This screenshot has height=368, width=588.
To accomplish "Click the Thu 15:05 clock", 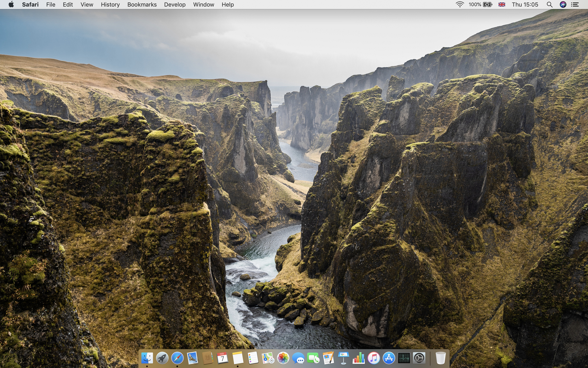I will (525, 5).
